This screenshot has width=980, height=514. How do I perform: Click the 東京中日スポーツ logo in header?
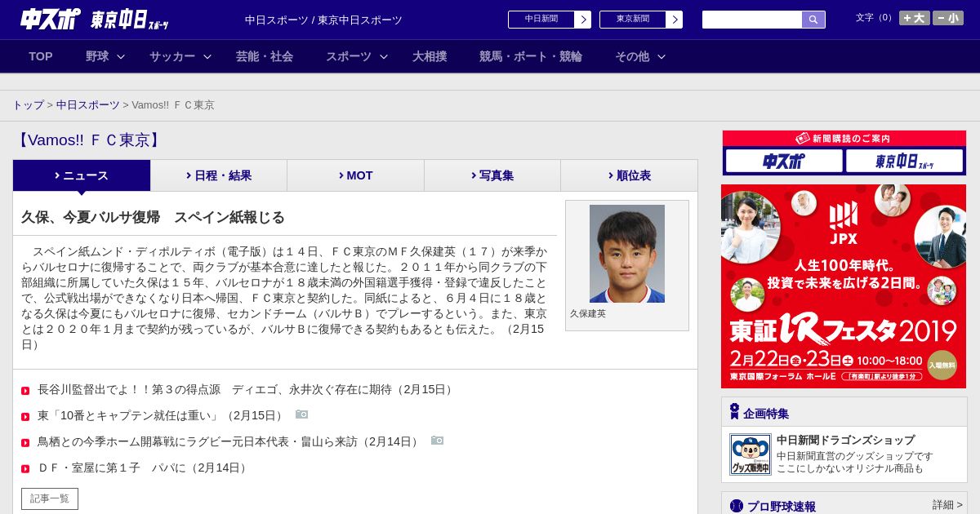click(130, 20)
